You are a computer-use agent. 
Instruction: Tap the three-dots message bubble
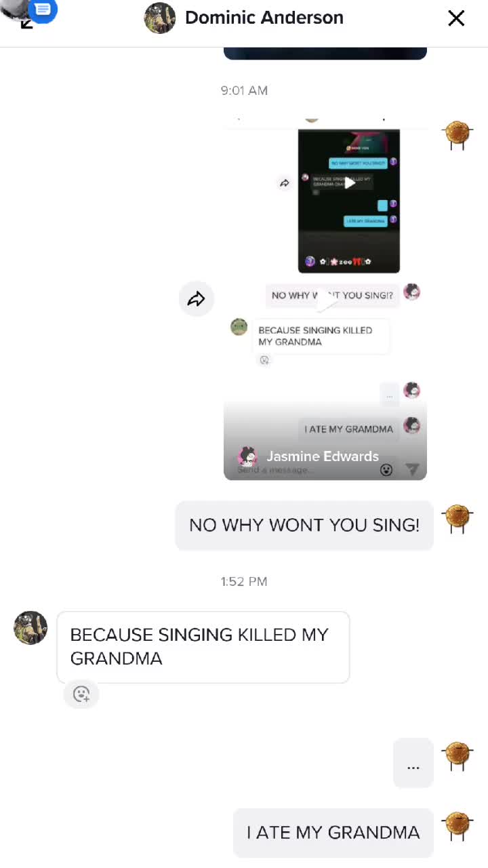coord(413,763)
